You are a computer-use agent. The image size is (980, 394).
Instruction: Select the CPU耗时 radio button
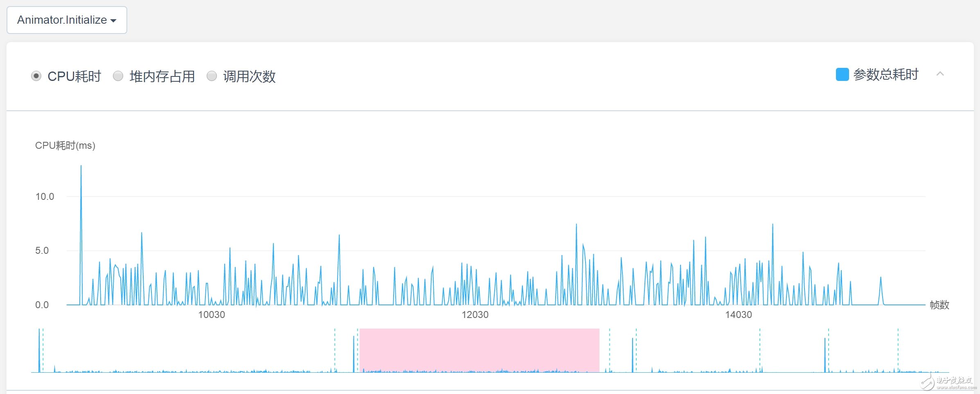(x=36, y=76)
